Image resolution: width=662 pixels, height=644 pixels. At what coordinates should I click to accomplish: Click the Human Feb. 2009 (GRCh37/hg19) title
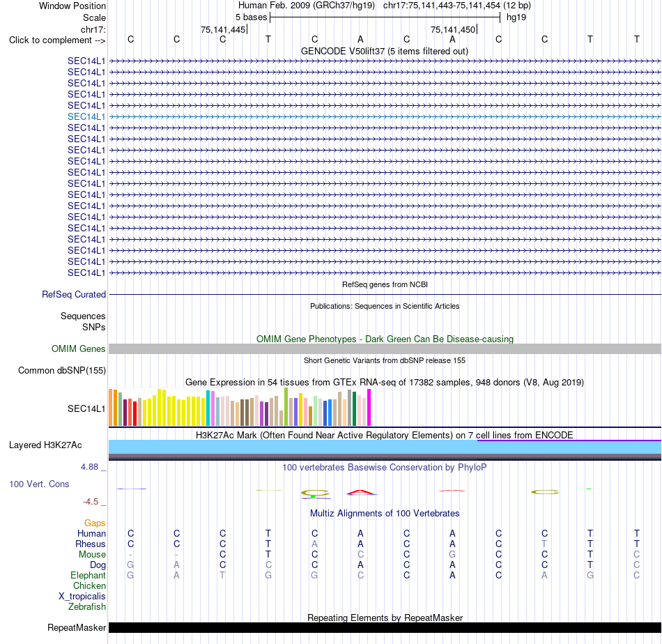(x=307, y=6)
